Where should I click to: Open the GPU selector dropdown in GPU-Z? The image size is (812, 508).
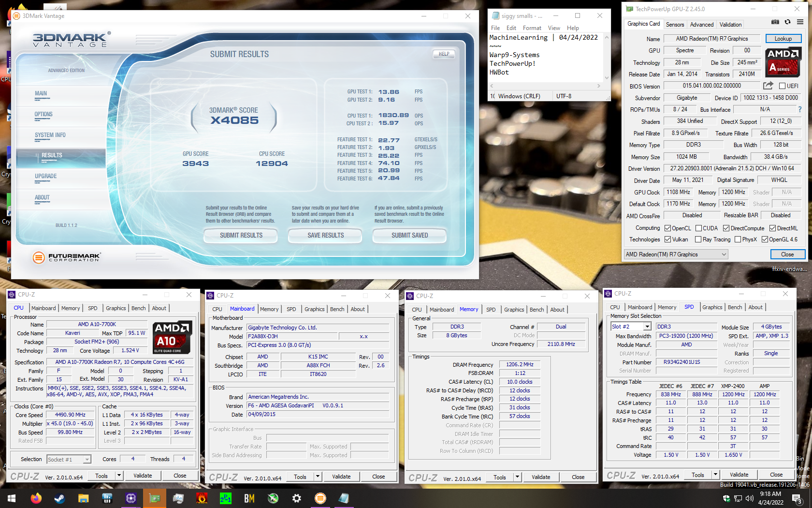676,254
